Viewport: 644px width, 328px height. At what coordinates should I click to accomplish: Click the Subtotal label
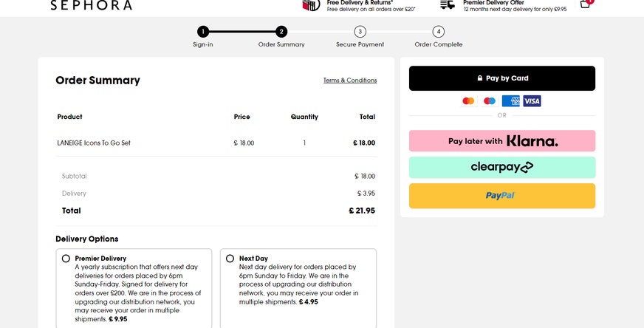click(x=75, y=176)
